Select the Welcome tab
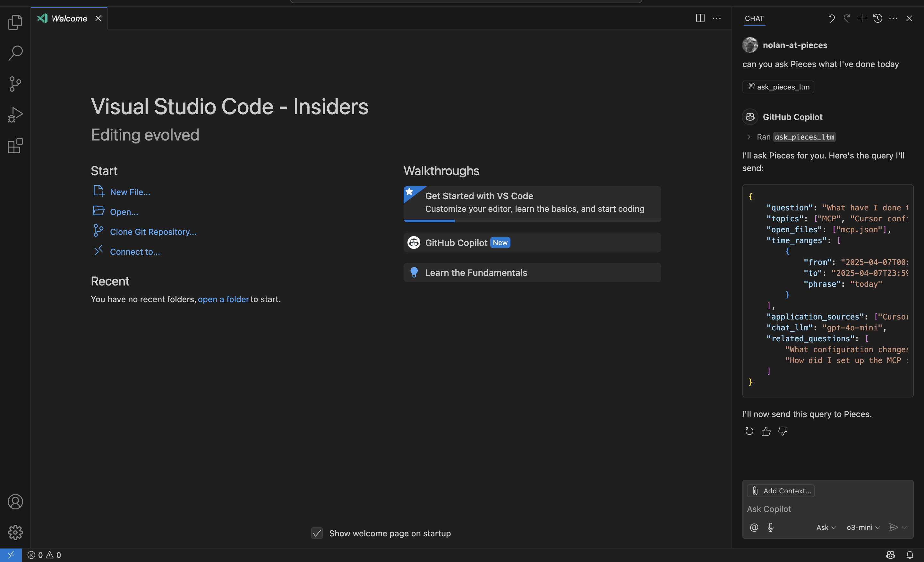 pos(69,18)
